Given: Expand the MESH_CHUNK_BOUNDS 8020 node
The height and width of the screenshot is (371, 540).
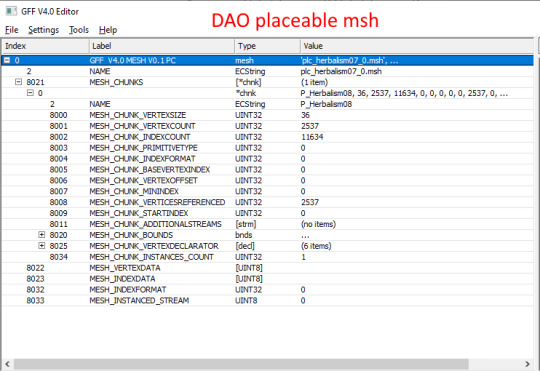Looking at the screenshot, I should pos(42,235).
